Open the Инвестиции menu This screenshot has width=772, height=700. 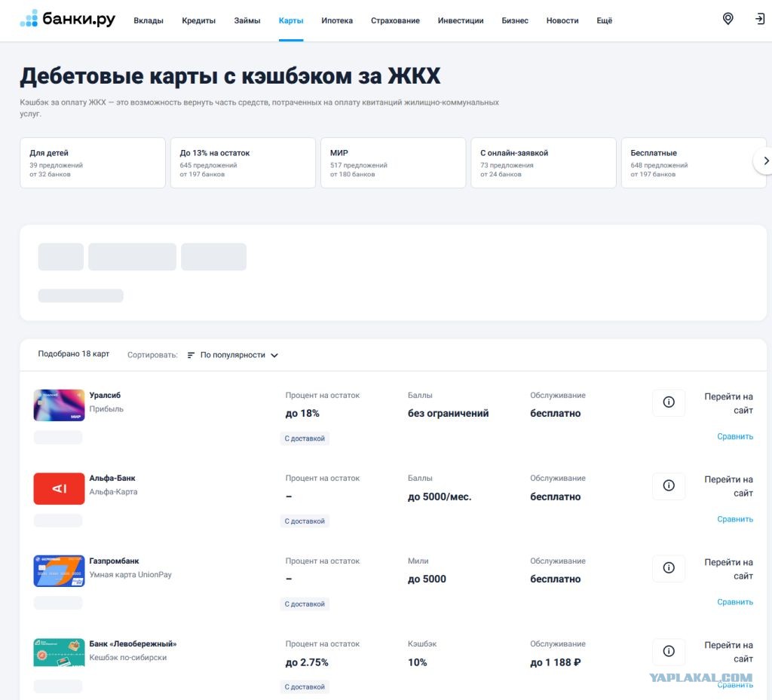[461, 20]
